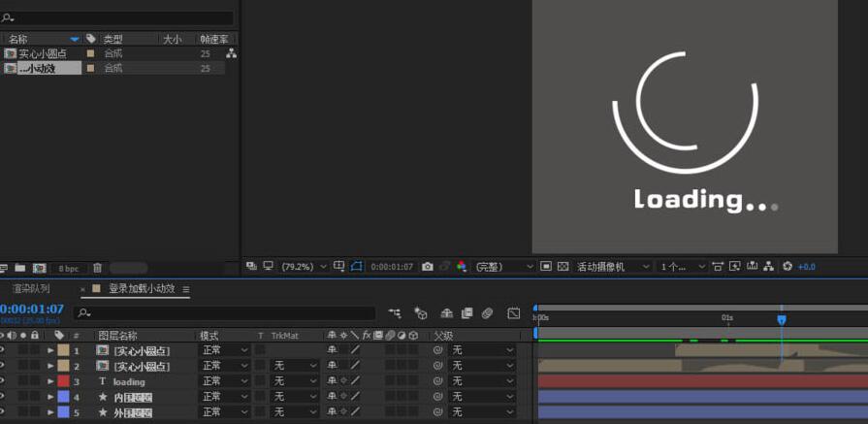The image size is (868, 424).
Task: Expand layer 3 loading properties triangle
Action: tap(50, 381)
